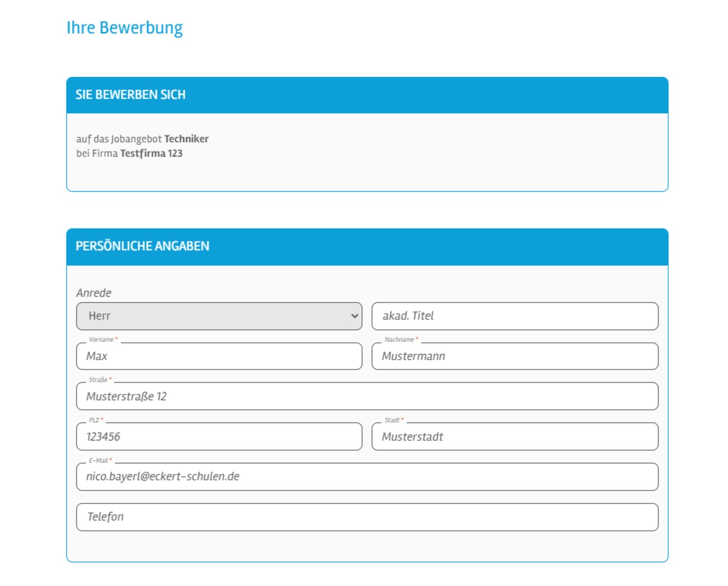The height and width of the screenshot is (586, 728).
Task: Select the Vorname field containing Max
Action: click(x=219, y=356)
